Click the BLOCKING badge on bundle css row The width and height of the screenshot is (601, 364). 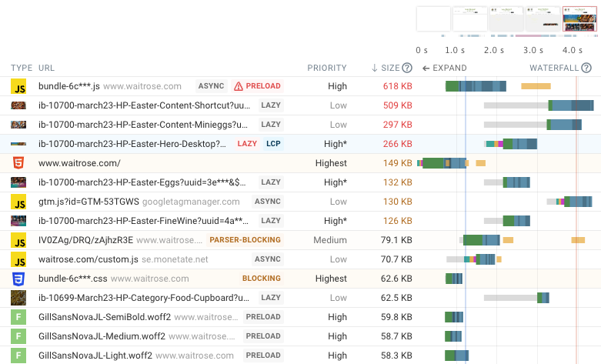pos(262,279)
